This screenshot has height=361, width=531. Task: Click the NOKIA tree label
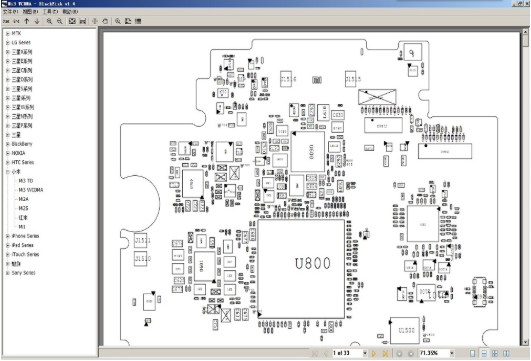[18, 153]
